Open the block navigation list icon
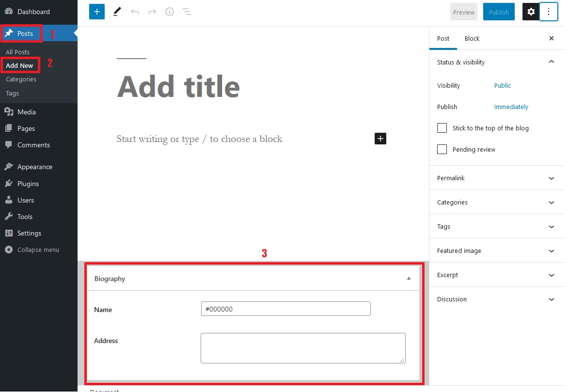Screen dimensions: 569x392 click(187, 12)
